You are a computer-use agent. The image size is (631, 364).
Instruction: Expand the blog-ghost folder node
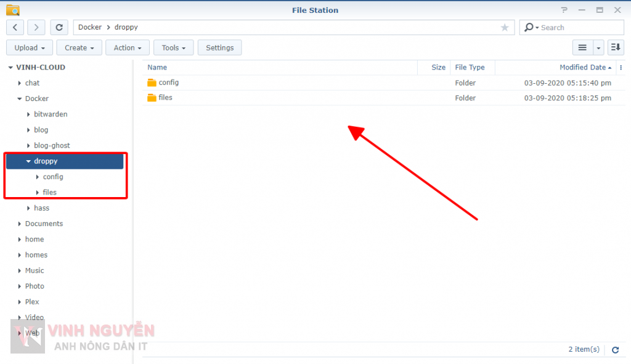point(28,145)
